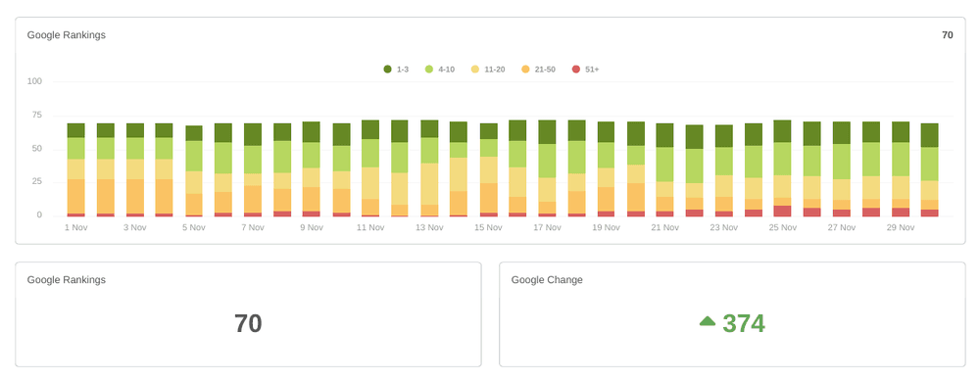Select the bar for 19 Nov
The image size is (980, 380).
click(x=606, y=169)
